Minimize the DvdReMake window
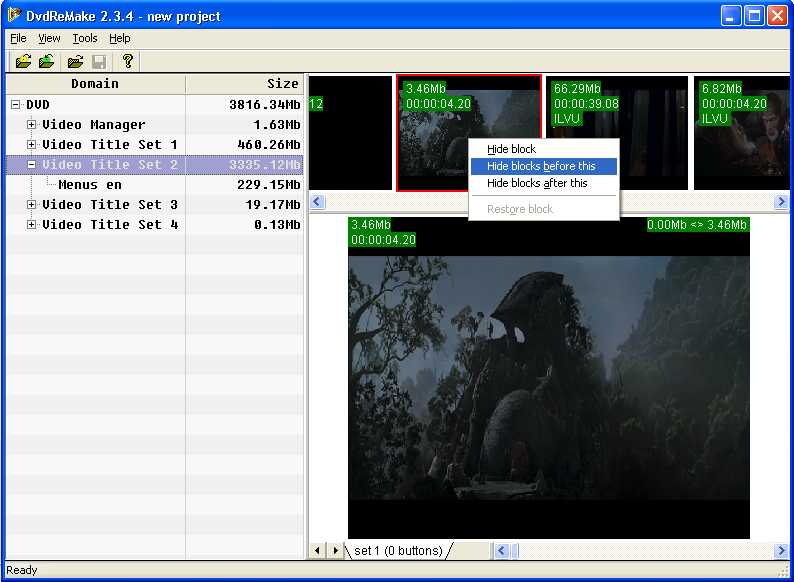Viewport: 794px width, 582px height. tap(730, 16)
